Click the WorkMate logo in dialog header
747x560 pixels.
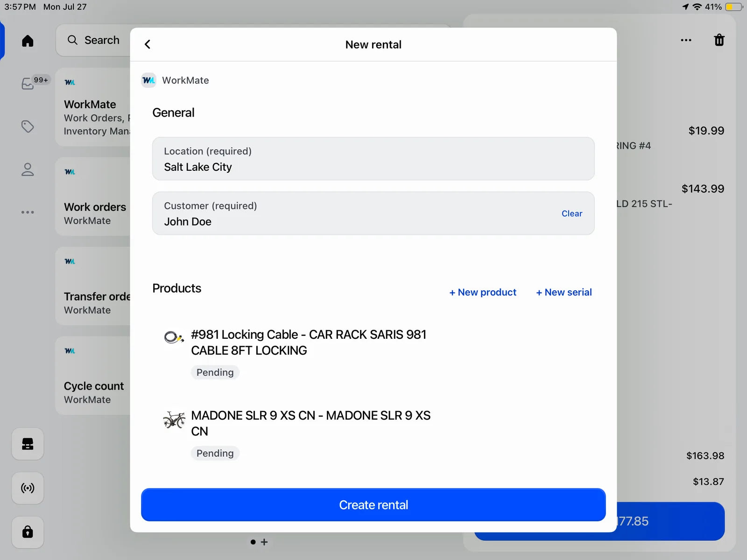point(148,80)
